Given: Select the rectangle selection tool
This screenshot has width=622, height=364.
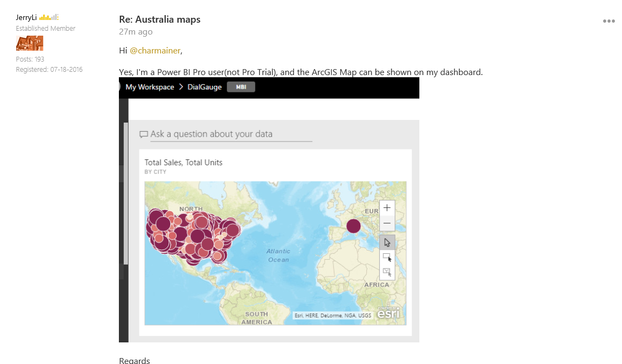Looking at the screenshot, I should coord(387,257).
